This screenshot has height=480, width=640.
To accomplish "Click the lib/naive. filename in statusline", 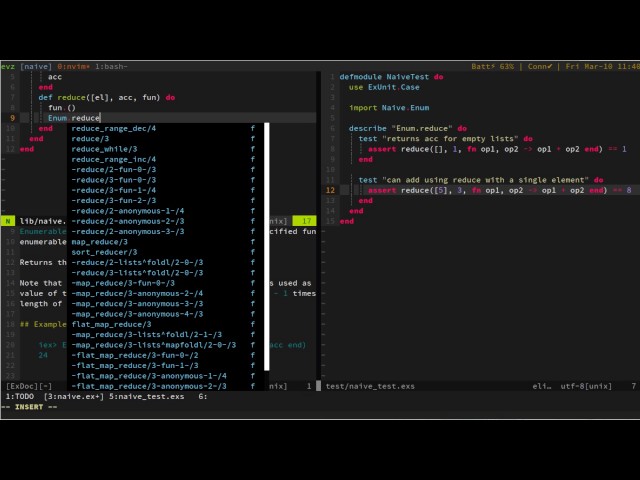I will coord(43,221).
